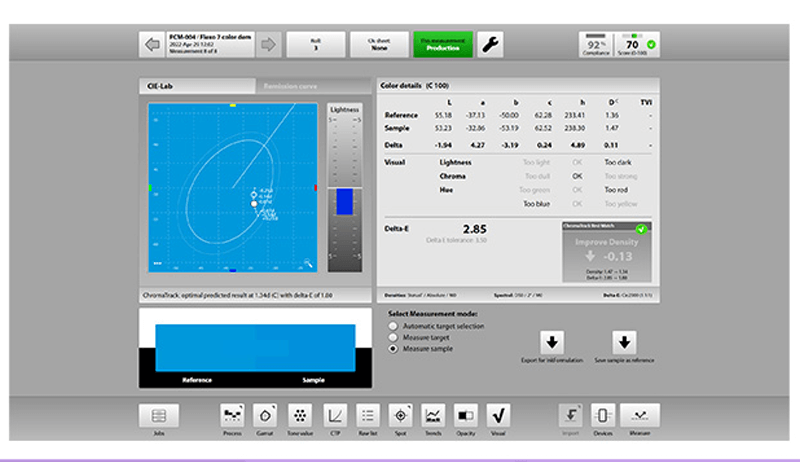Image resolution: width=800 pixels, height=470 pixels.
Task: Open the Trends chart icon
Action: [433, 416]
